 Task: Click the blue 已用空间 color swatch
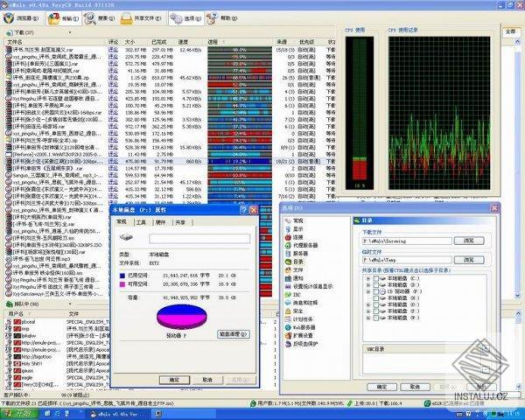(122, 276)
